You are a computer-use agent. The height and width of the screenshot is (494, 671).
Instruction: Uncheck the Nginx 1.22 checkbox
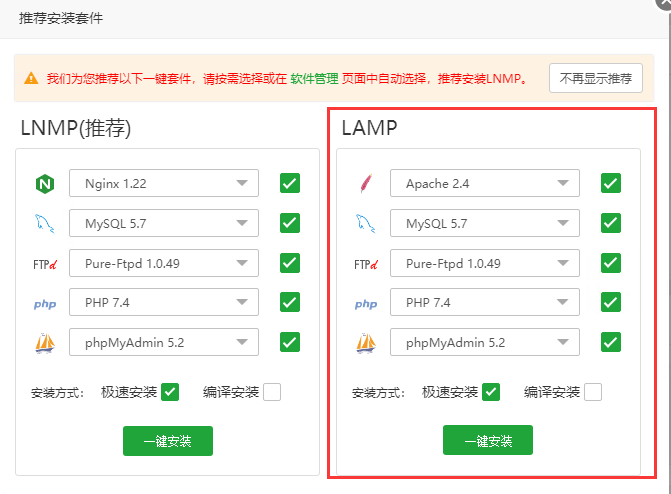pos(290,183)
